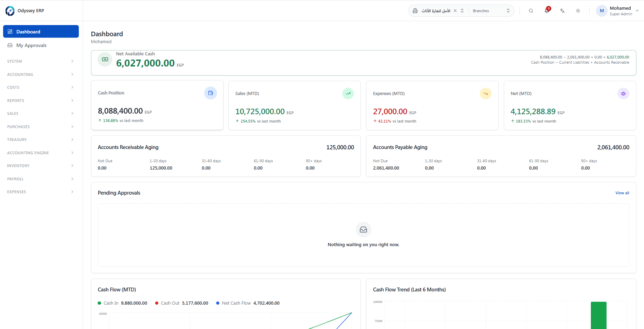Click the Sales (MTD) trending-up icon
This screenshot has width=644, height=329.
(348, 93)
